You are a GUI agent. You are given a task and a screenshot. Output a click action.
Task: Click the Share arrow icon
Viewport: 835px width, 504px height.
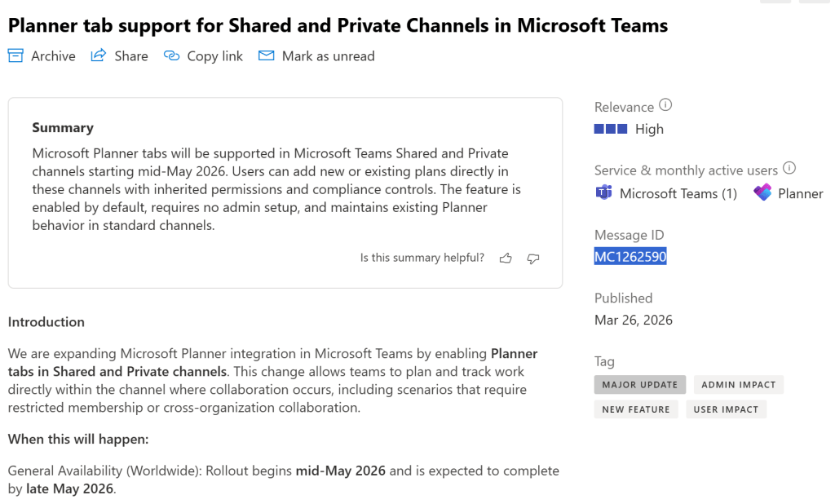click(x=99, y=55)
